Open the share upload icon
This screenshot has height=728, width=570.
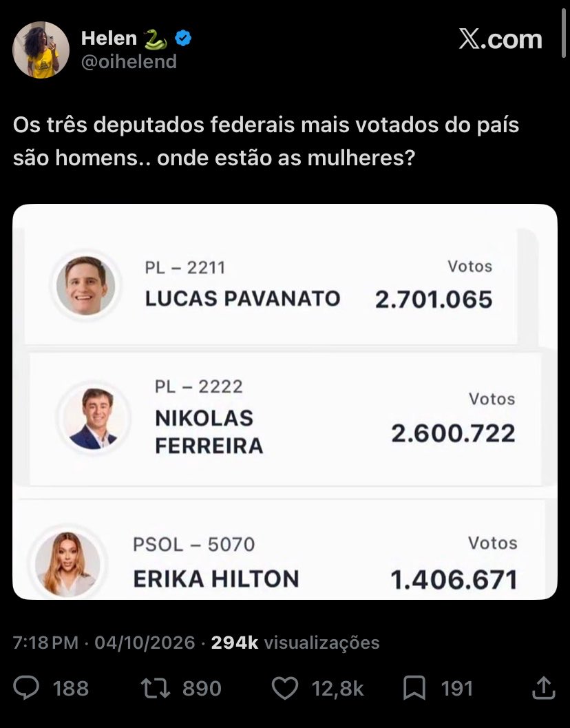544,687
